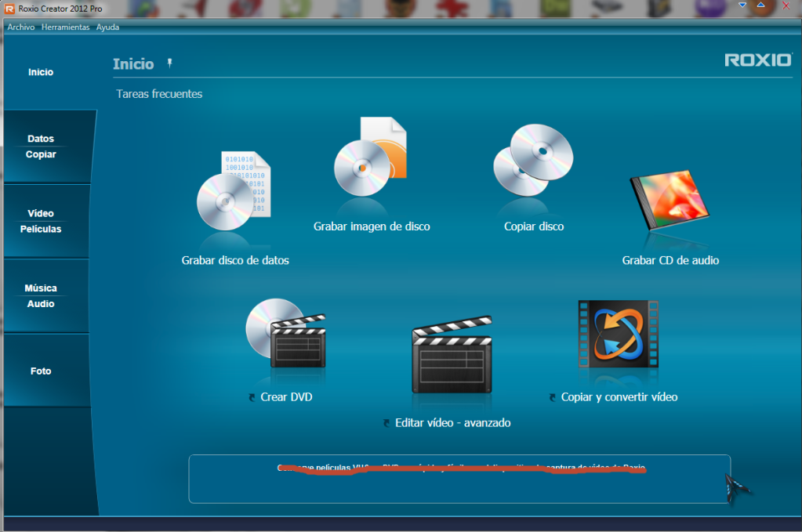This screenshot has height=532, width=802.
Task: Click the Copiar disco label
Action: (534, 226)
